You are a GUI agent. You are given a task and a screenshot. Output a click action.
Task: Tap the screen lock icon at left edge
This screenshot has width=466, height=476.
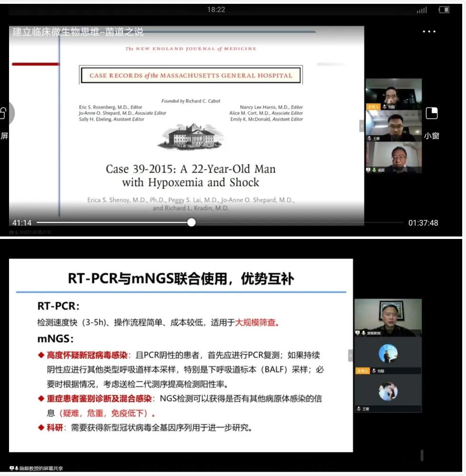[x=3, y=113]
